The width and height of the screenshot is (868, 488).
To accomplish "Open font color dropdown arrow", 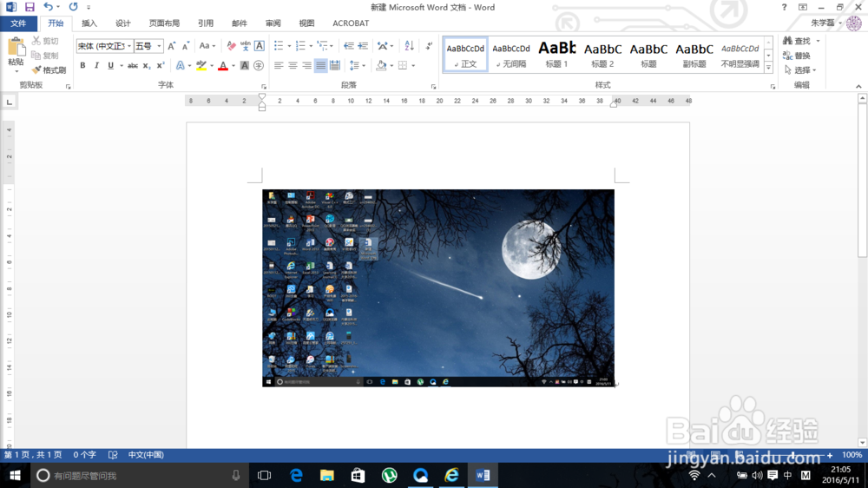I will point(233,65).
